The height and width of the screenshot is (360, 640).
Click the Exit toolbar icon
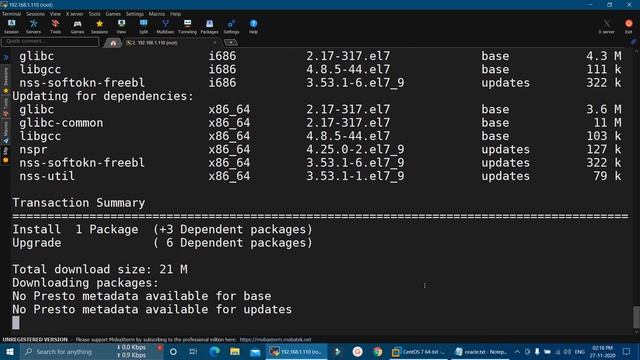tap(629, 26)
